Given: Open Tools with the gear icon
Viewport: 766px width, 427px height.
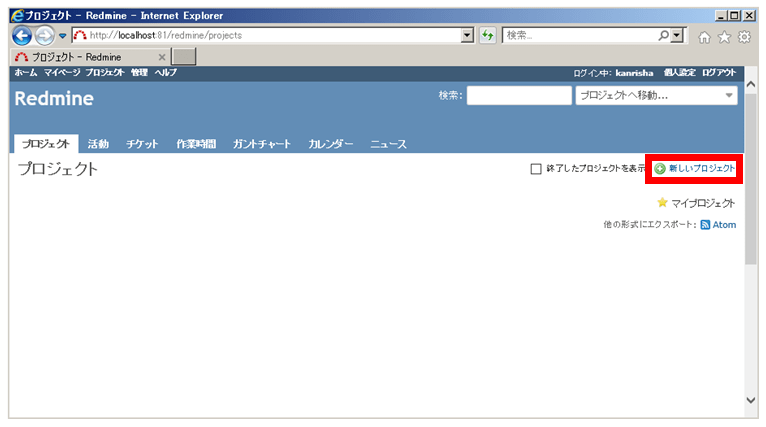Looking at the screenshot, I should click(744, 37).
